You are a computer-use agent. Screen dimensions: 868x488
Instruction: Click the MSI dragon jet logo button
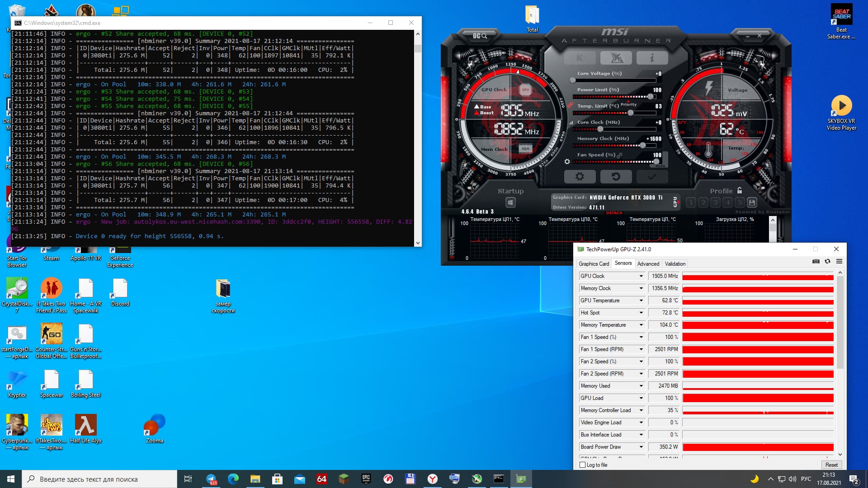pos(616,58)
